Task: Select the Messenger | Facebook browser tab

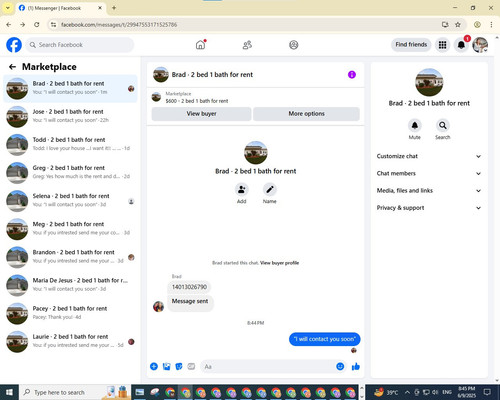Action: [x=60, y=8]
